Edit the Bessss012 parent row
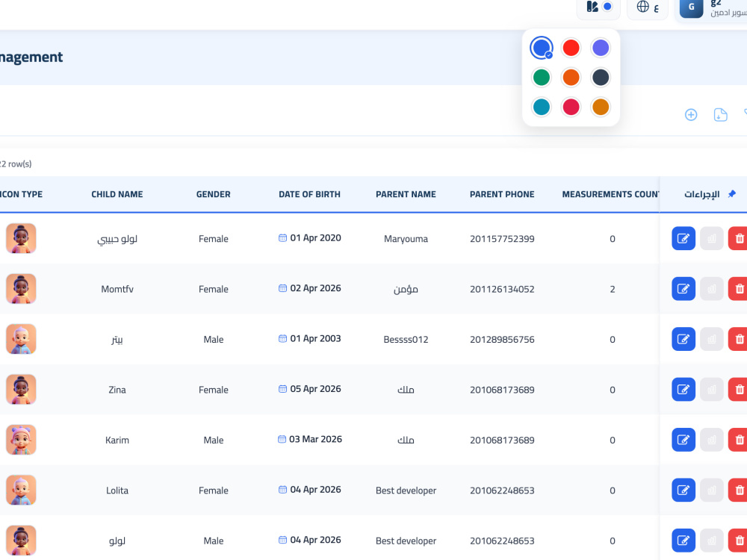 pyautogui.click(x=684, y=339)
